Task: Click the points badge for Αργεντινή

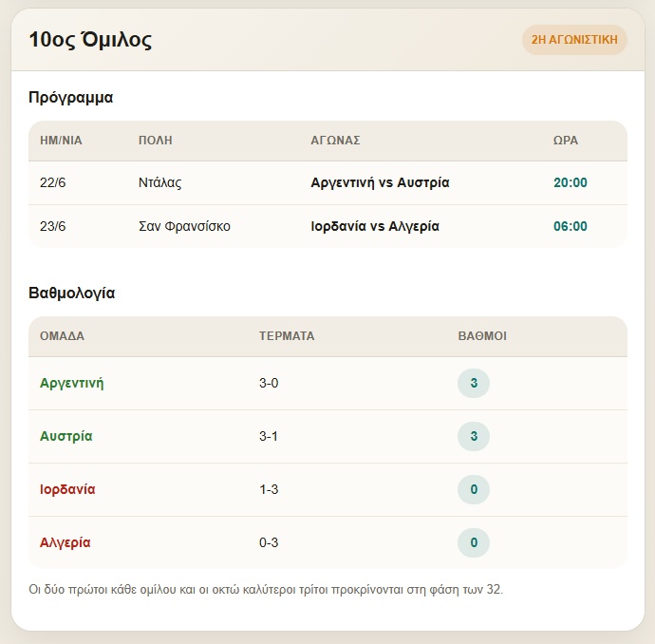Action: coord(474,383)
